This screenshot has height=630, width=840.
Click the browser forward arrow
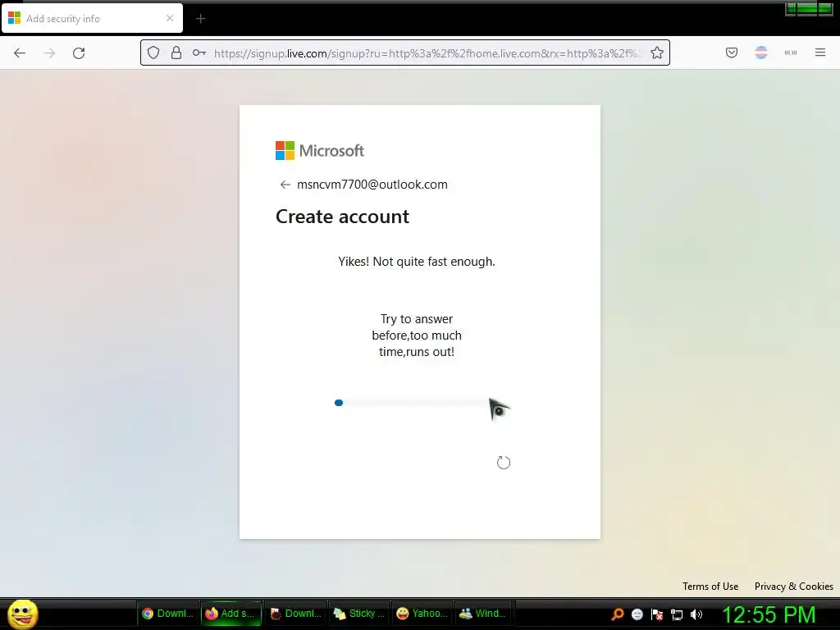tap(49, 53)
